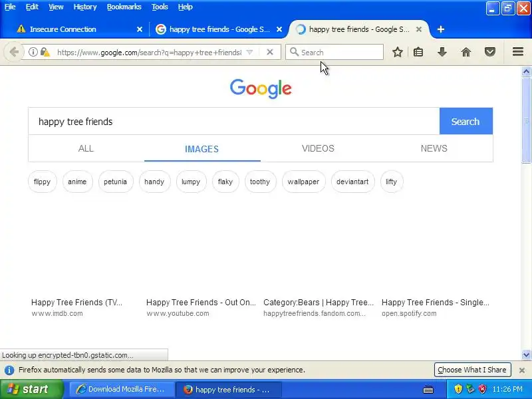532x399 pixels.
Task: Open Happy Tree Friends (TV... imdb result
Action: click(76, 303)
